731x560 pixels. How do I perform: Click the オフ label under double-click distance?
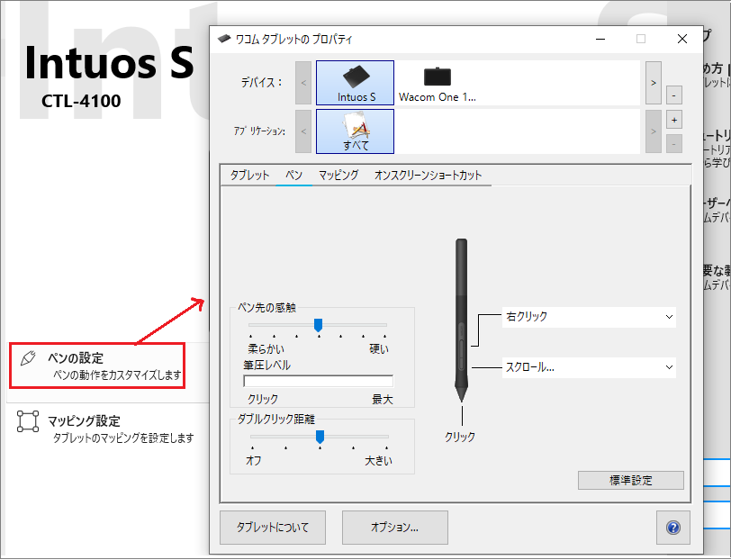tap(254, 461)
